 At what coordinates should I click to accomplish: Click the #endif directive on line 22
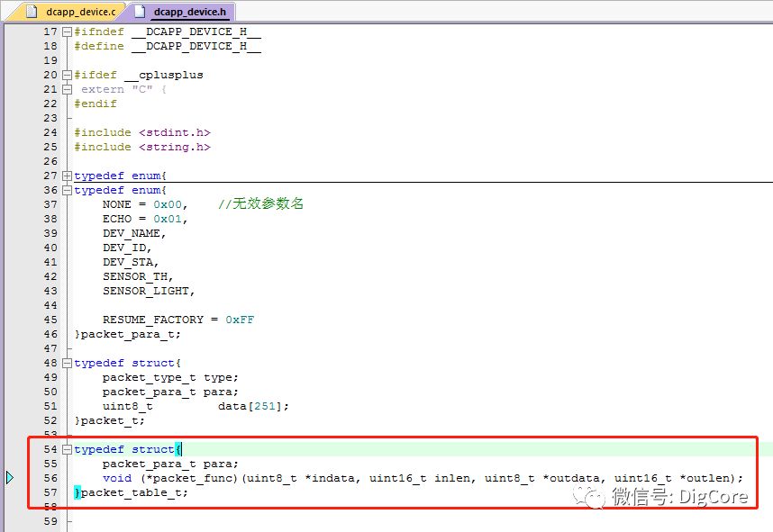point(95,104)
